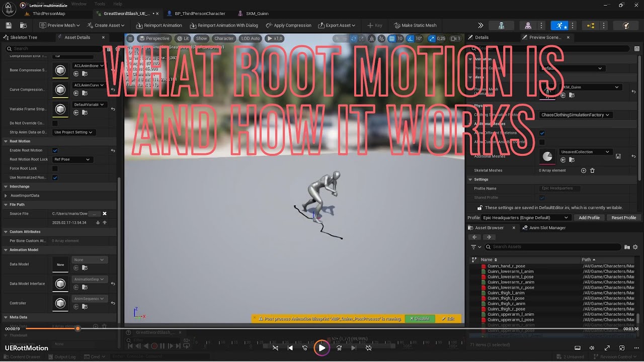Image resolution: width=644 pixels, height=362 pixels.
Task: Switch to the Skeleton editor mode
Action: tap(501, 25)
